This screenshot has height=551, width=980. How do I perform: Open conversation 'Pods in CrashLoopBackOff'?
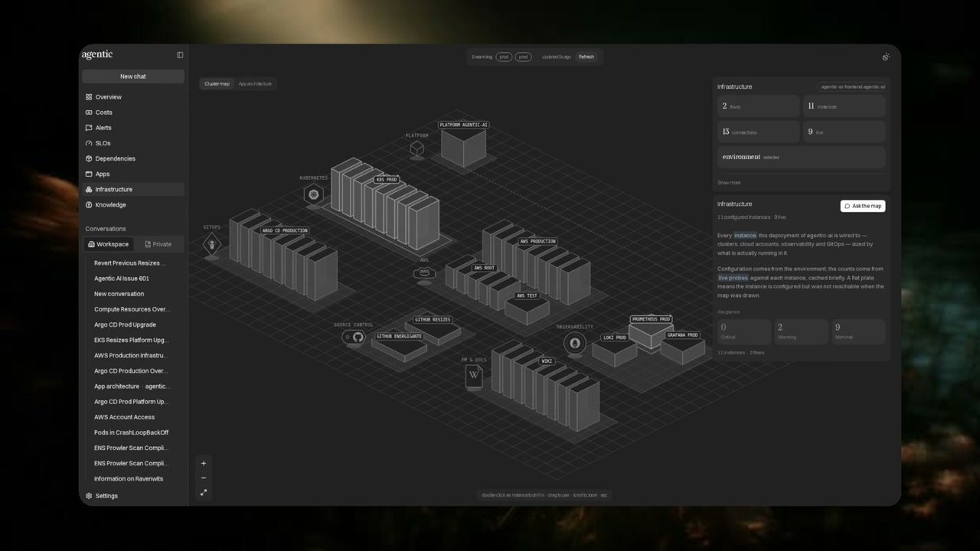(133, 432)
